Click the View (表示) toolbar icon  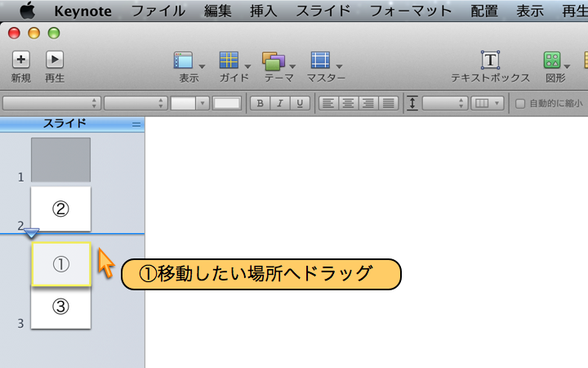(x=184, y=60)
